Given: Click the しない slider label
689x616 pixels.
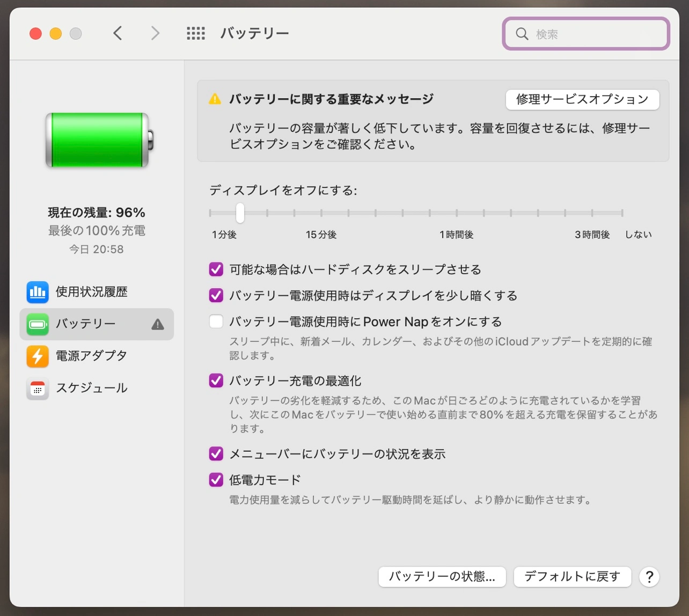Looking at the screenshot, I should 638,234.
